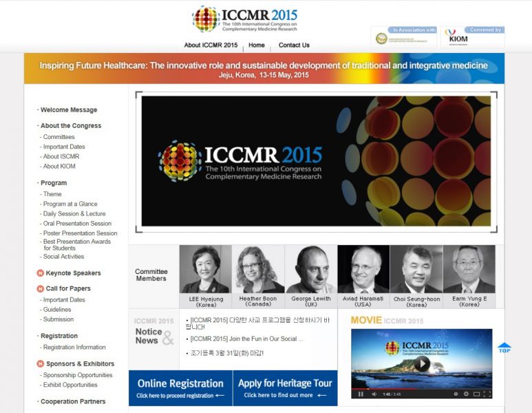Enter fullscreen mode on the video
The image size is (532, 413).
coord(487,394)
